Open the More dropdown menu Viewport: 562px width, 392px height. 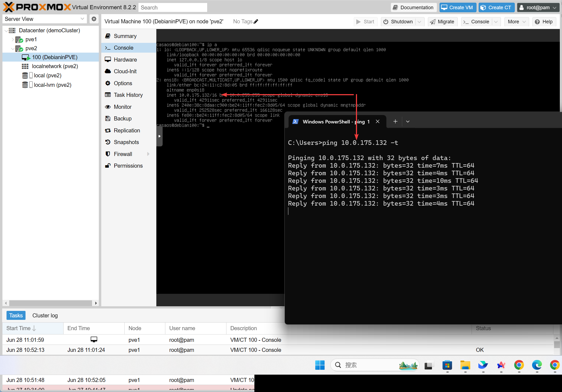517,22
